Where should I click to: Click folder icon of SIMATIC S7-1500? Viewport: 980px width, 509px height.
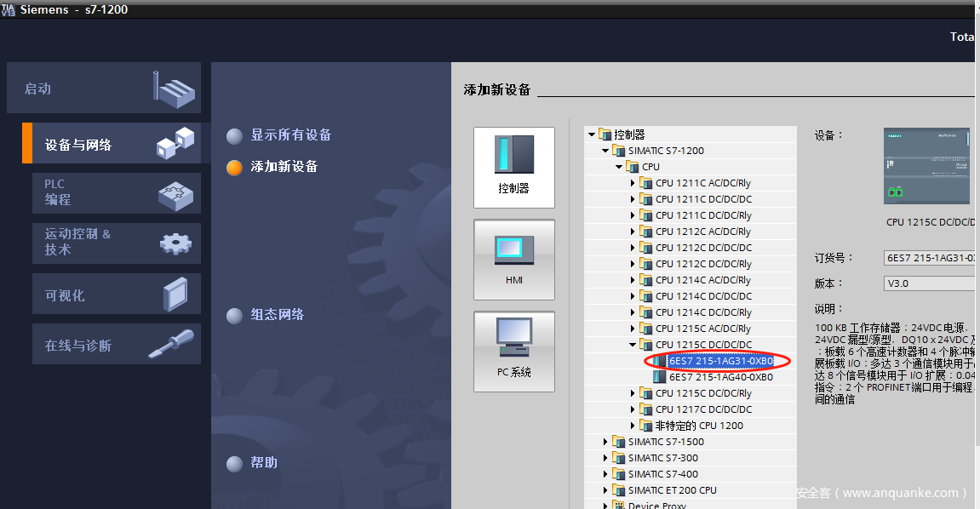[x=618, y=442]
